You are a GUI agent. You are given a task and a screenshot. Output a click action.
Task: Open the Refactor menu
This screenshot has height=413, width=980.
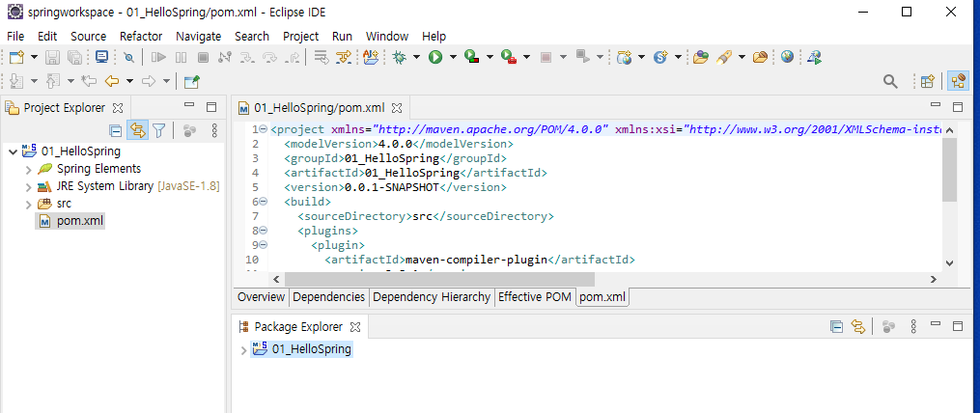pos(141,37)
